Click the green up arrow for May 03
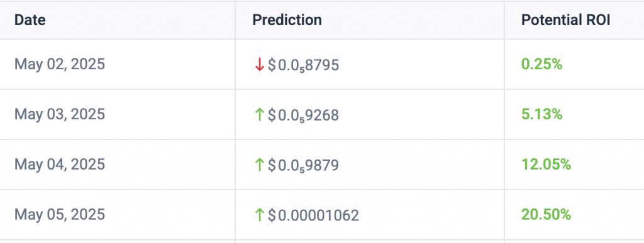644x243 pixels. (x=259, y=115)
